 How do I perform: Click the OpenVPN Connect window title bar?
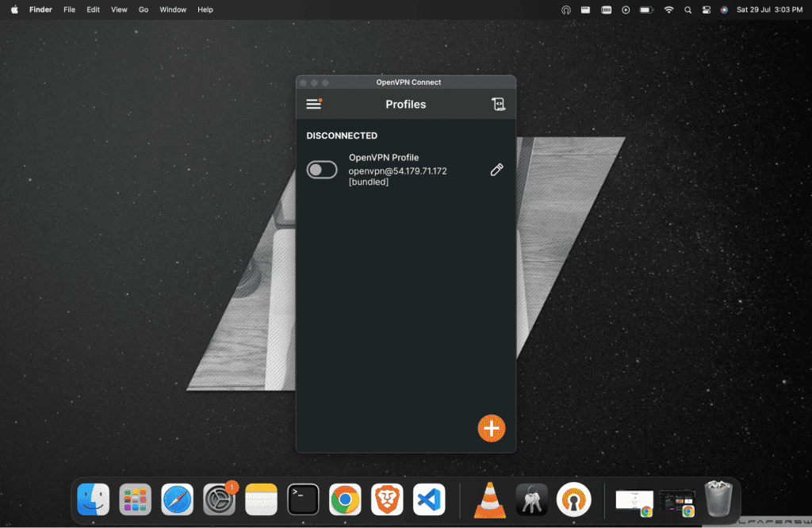(x=406, y=82)
